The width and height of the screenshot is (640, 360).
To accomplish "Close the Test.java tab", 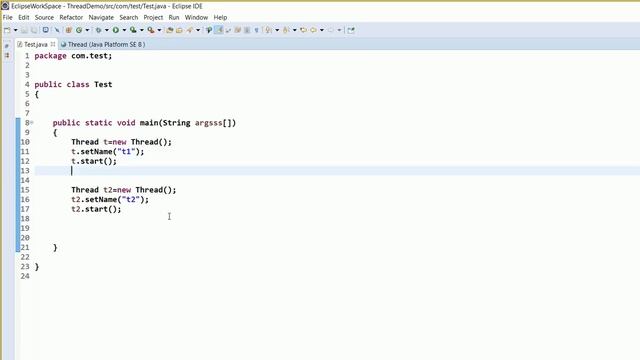I will coord(53,44).
